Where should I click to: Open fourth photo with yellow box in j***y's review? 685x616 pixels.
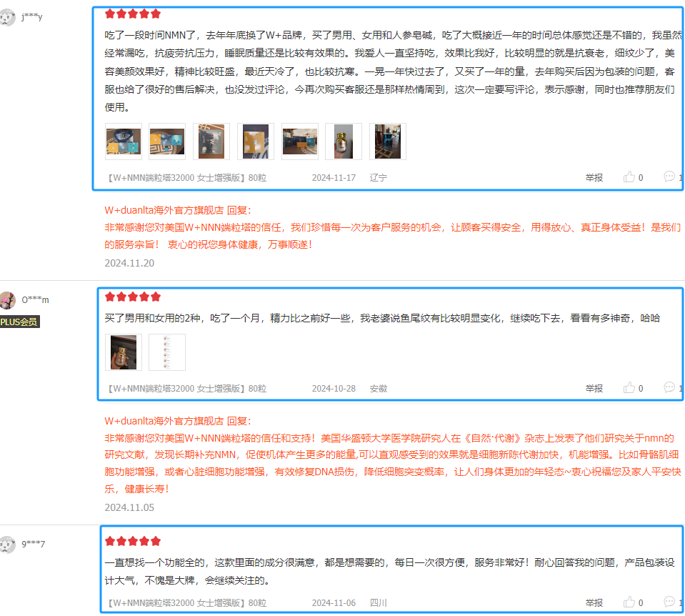256,141
